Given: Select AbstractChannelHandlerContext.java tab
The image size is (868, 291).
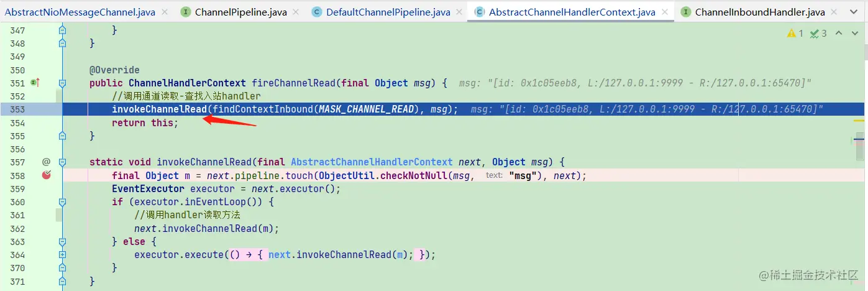Looking at the screenshot, I should (x=572, y=12).
